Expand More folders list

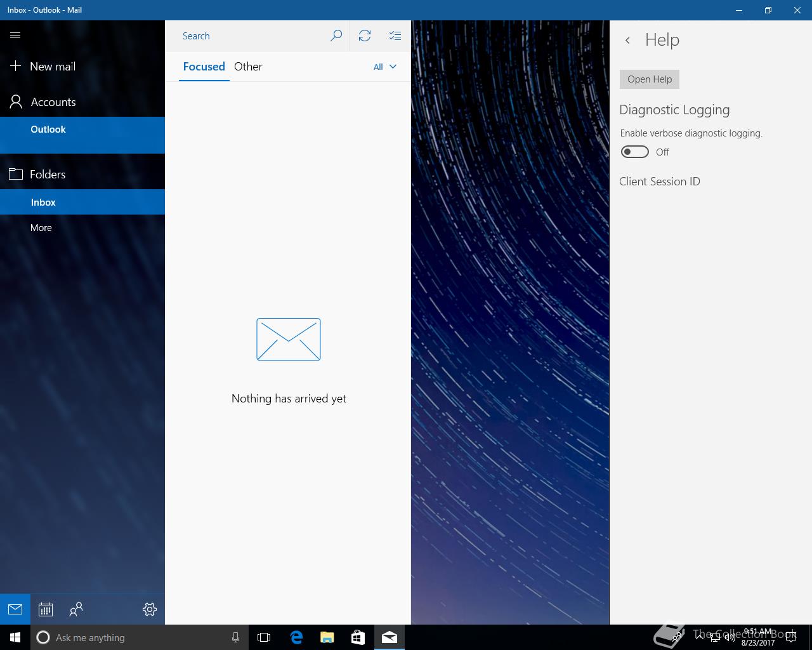41,228
